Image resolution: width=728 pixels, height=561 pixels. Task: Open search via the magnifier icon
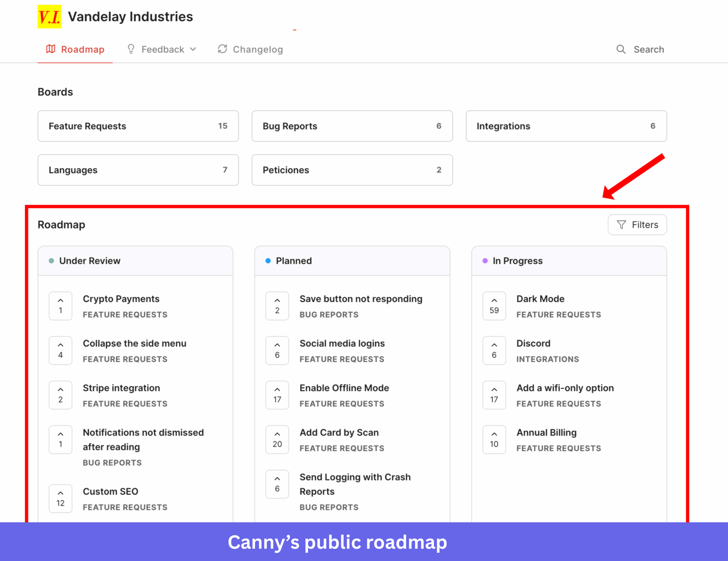pos(621,49)
